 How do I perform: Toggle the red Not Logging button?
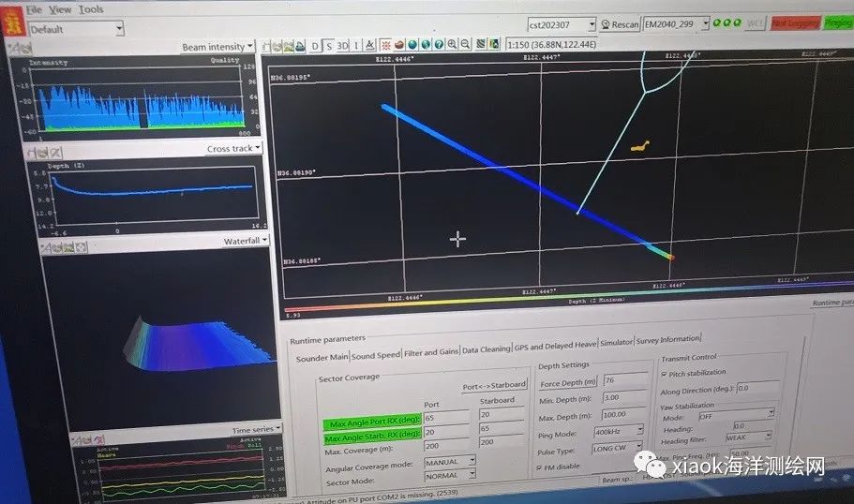click(x=794, y=23)
